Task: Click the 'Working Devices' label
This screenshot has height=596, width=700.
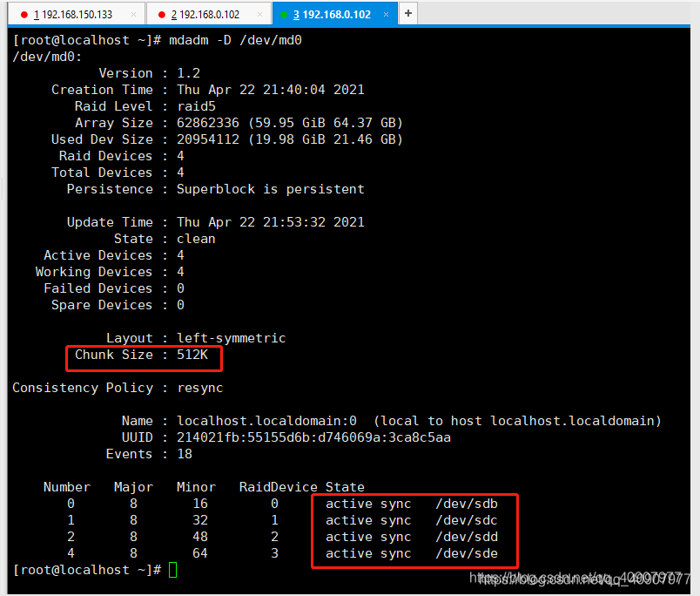Action: (94, 272)
